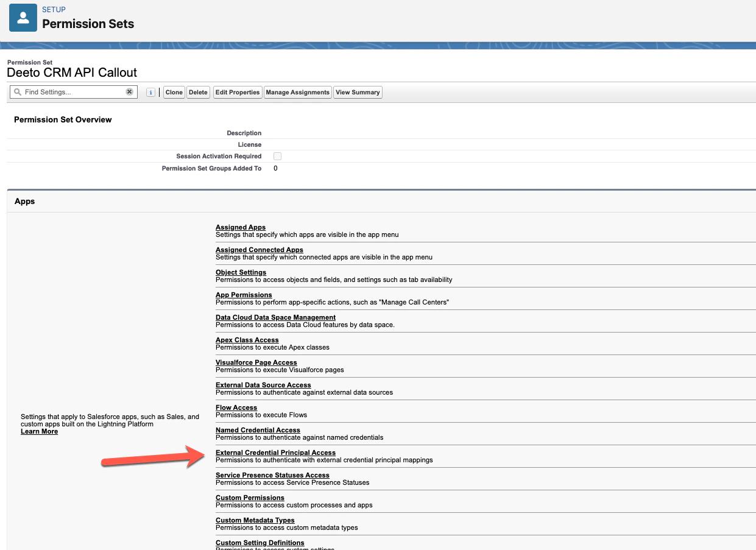Image resolution: width=756 pixels, height=550 pixels.
Task: Open Custom Permissions link
Action: point(250,498)
